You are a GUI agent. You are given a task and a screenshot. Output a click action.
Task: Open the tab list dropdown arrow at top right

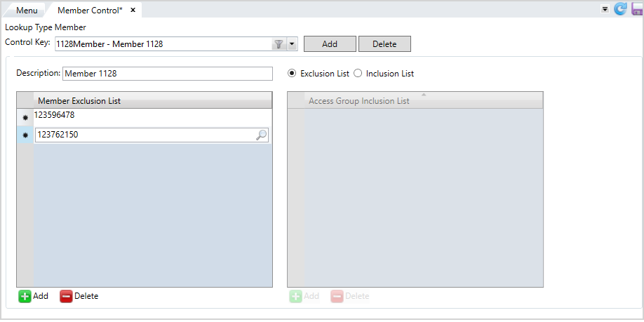click(x=605, y=9)
